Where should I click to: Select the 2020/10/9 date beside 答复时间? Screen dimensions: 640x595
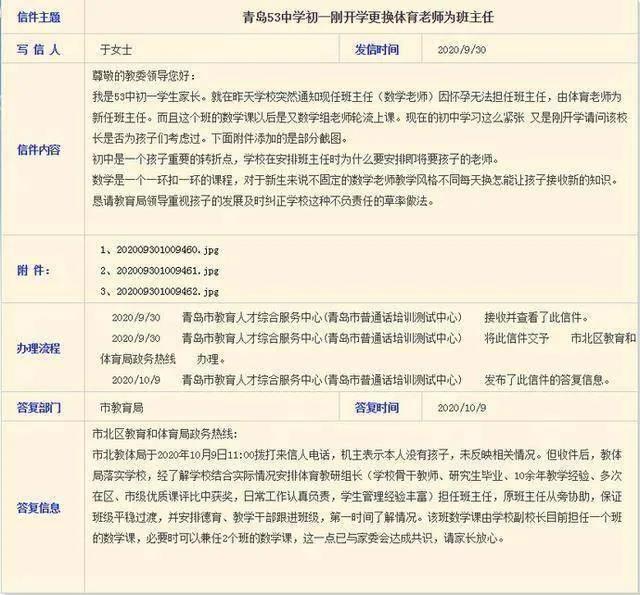coord(460,408)
